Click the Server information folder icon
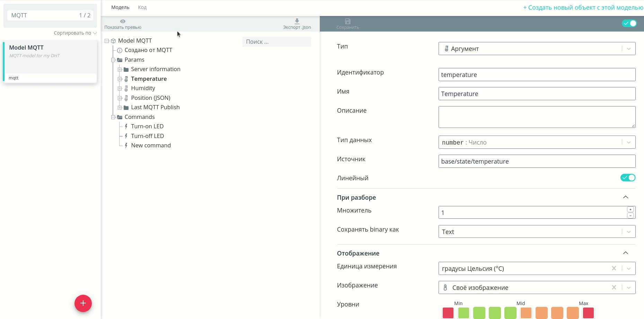 tap(126, 69)
